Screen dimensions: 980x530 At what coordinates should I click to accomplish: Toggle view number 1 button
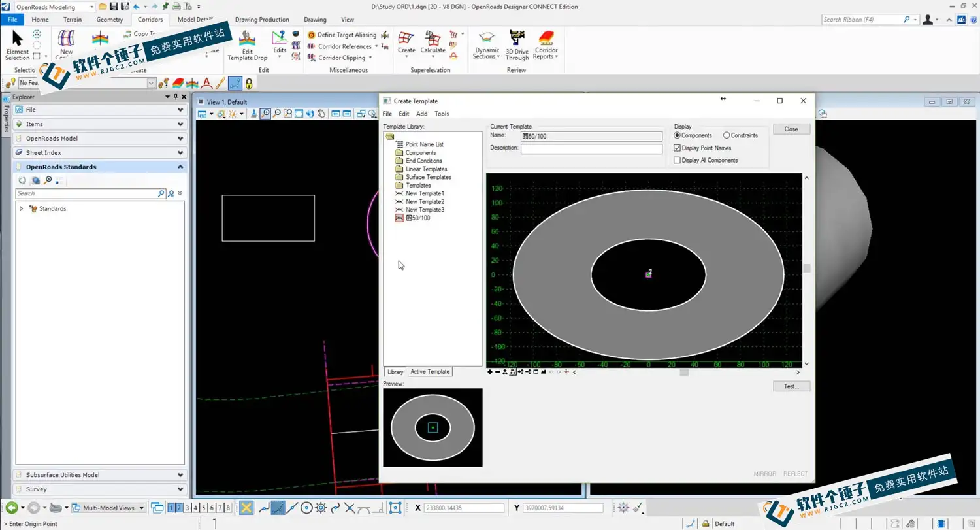[x=172, y=508]
